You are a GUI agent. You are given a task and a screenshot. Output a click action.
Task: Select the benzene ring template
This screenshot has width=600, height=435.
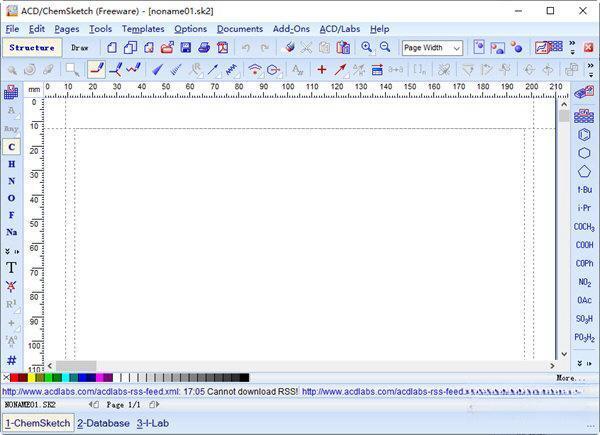[584, 134]
